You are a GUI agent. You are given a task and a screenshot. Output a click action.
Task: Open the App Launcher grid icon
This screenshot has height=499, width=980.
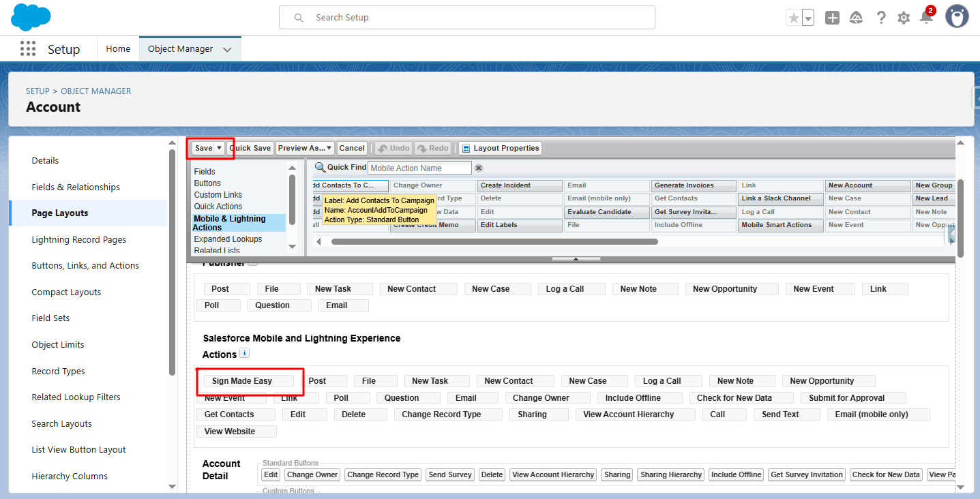tap(27, 49)
